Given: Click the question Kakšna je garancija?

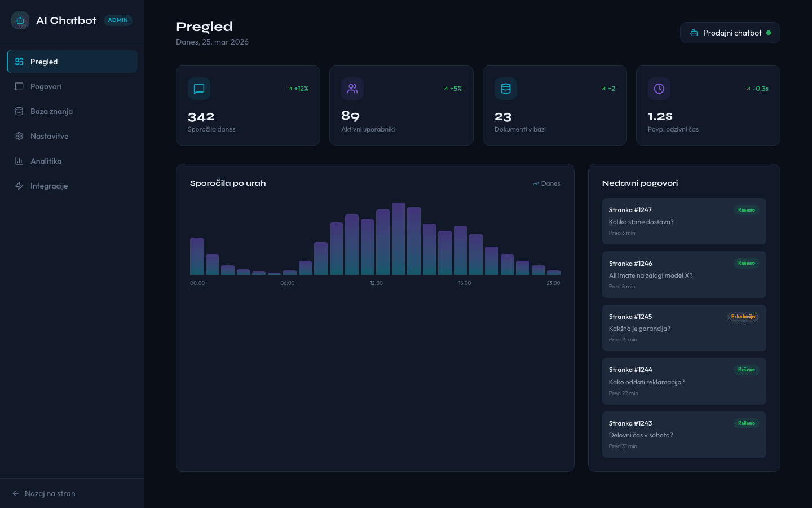Looking at the screenshot, I should tap(639, 329).
